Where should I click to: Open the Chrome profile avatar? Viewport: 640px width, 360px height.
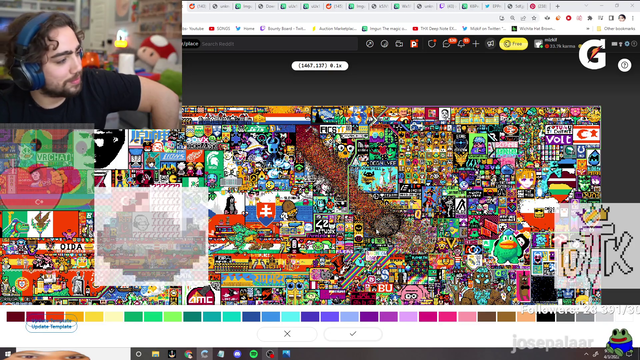click(x=622, y=18)
